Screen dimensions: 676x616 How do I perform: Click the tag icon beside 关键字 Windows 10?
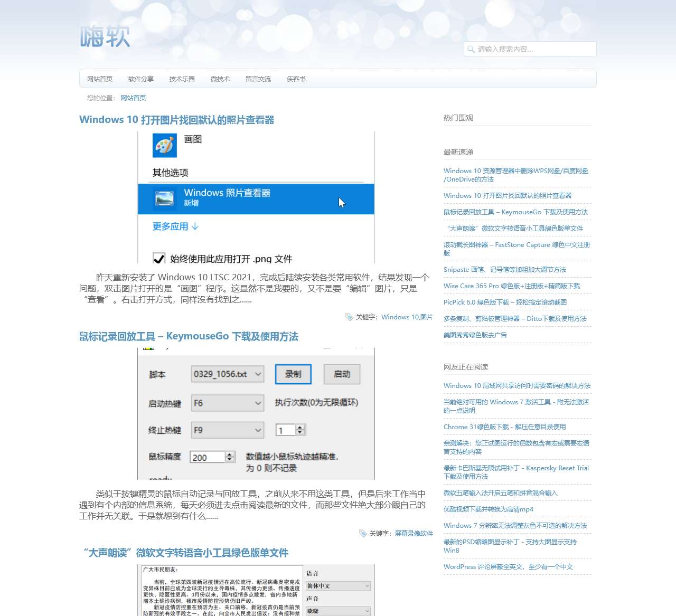(x=349, y=317)
